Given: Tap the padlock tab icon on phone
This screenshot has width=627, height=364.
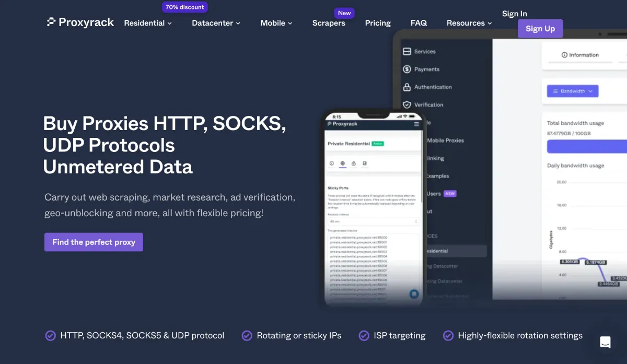Looking at the screenshot, I should coord(354,163).
